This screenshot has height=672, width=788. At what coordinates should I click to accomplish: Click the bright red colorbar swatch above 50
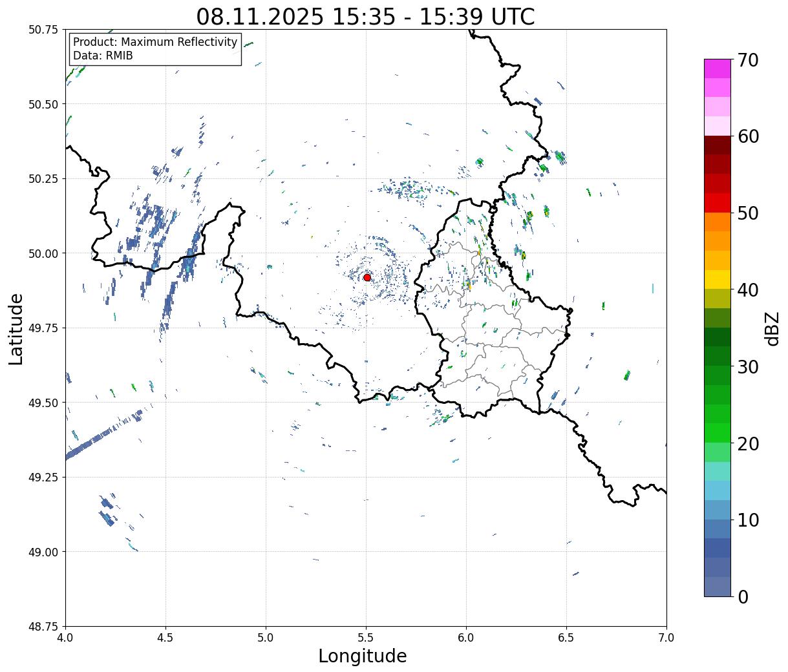[x=718, y=203]
